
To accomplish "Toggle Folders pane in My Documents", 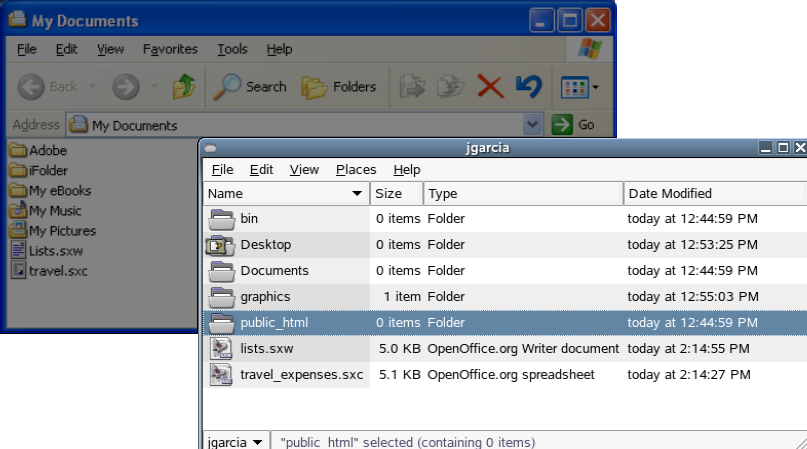I will point(339,87).
